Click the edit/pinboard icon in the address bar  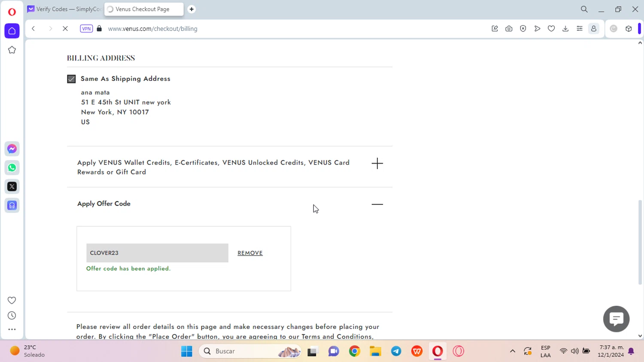click(495, 29)
